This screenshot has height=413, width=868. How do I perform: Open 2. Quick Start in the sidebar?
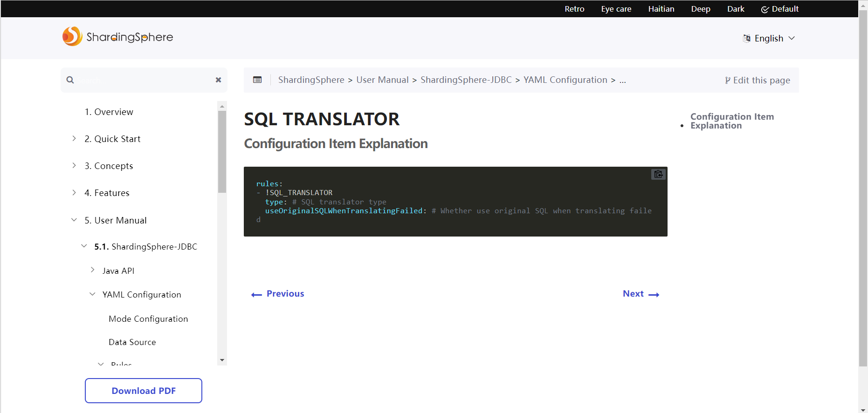point(112,139)
